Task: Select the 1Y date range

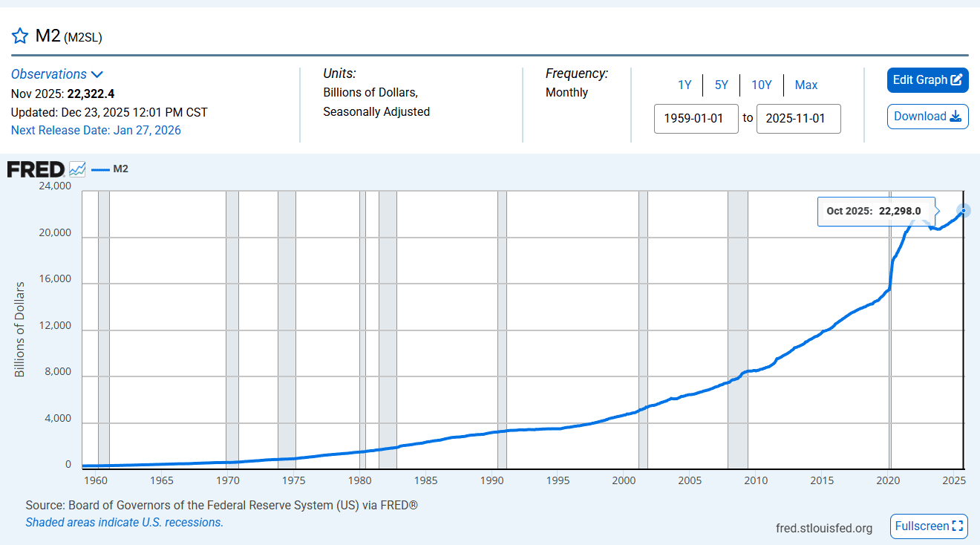Action: click(x=685, y=85)
